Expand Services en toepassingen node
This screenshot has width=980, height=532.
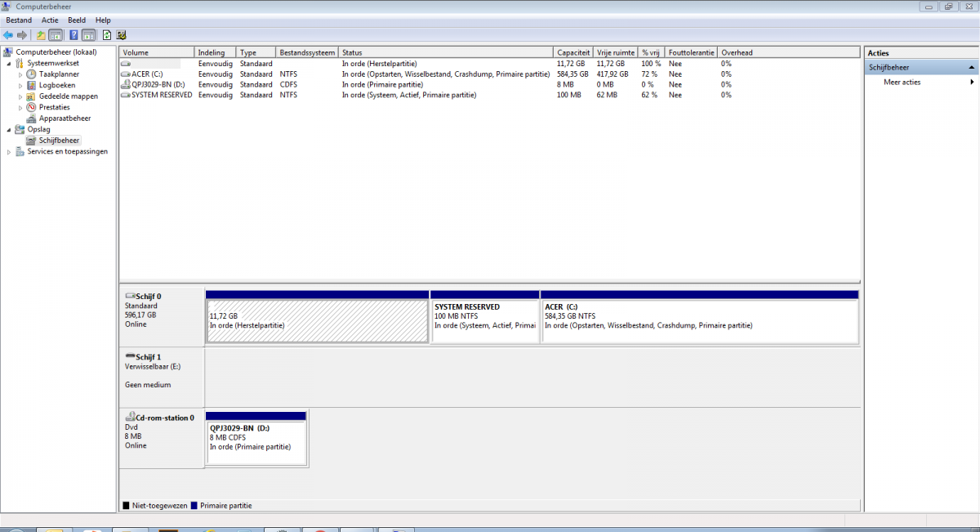[x=9, y=152]
